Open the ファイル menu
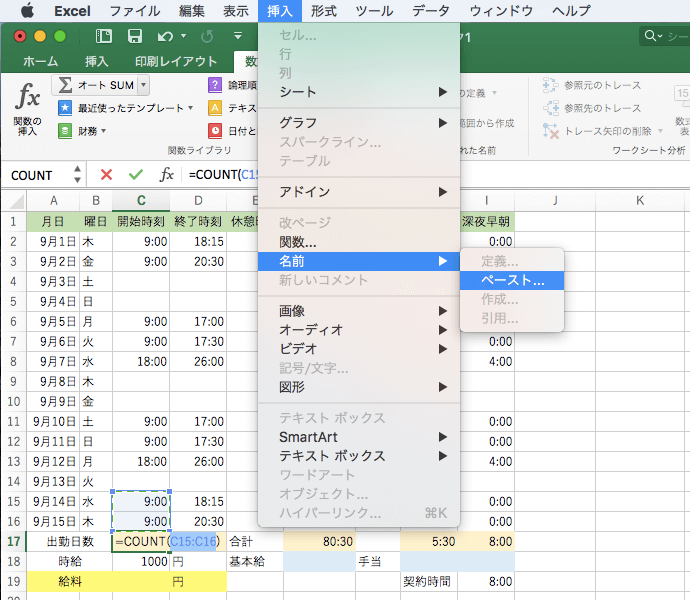Screen dimensions: 690x600 click(135, 11)
